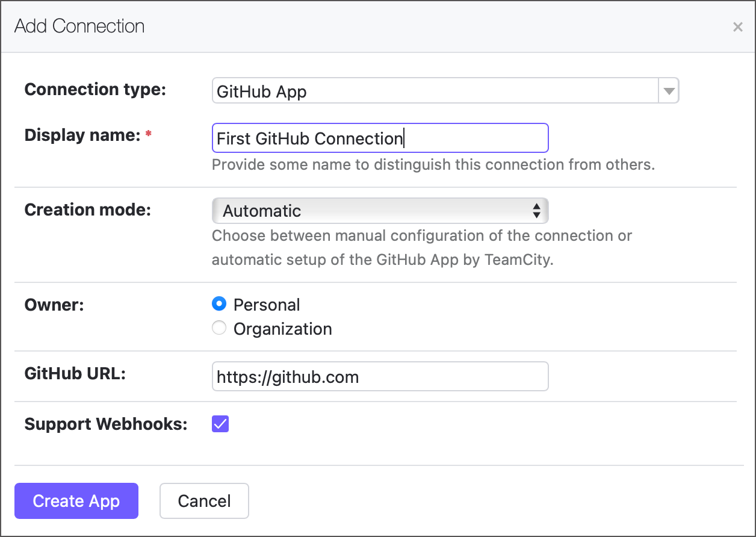
Task: Click inside the GitHub URL field
Action: pyautogui.click(x=380, y=376)
